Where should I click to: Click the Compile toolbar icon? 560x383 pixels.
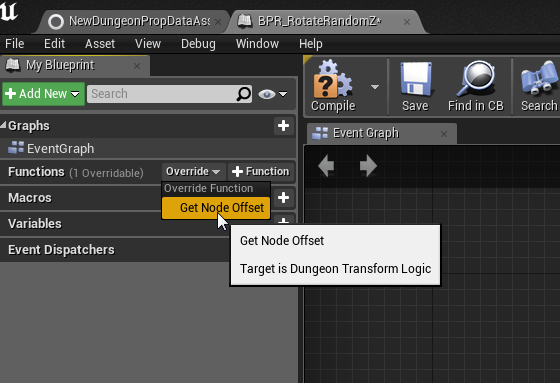tap(332, 79)
